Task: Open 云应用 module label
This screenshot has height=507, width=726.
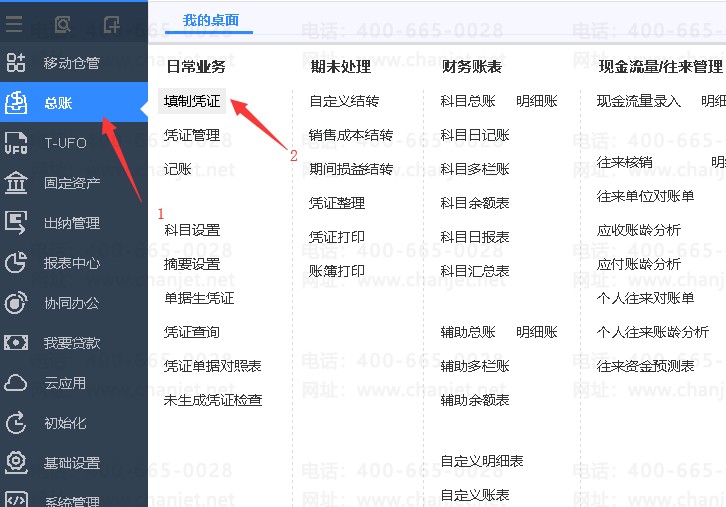Action: tap(65, 383)
